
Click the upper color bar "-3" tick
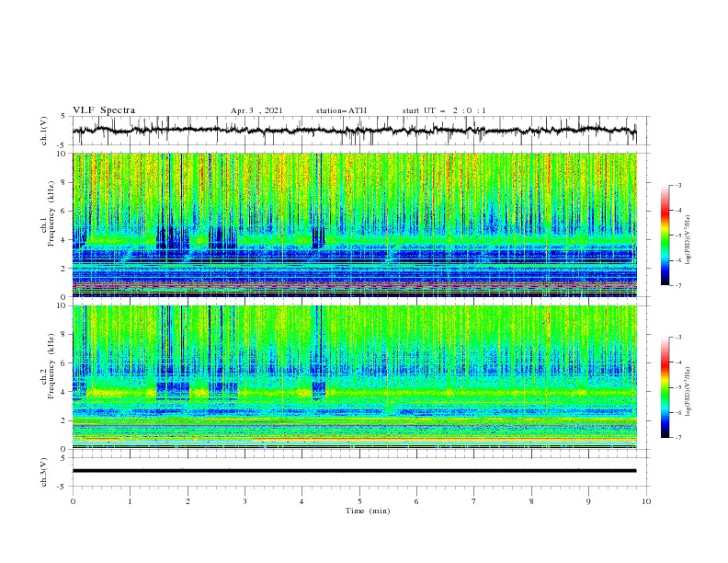pyautogui.click(x=677, y=185)
